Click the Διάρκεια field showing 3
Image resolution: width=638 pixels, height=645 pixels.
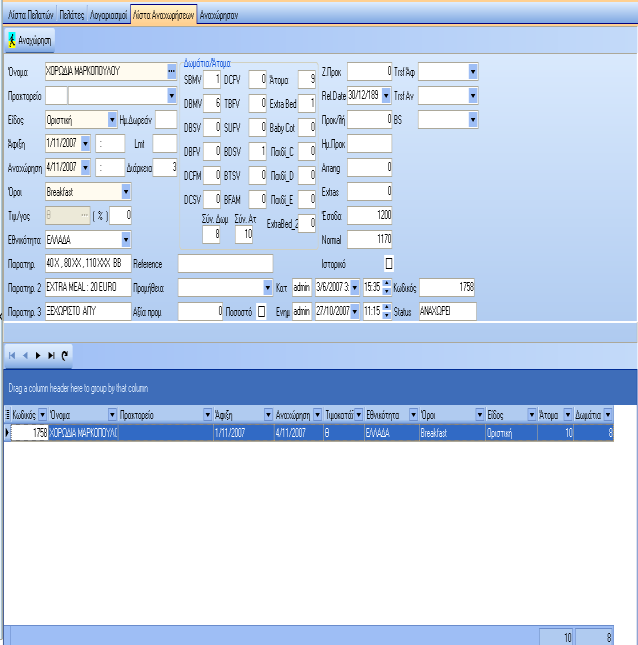coord(165,167)
